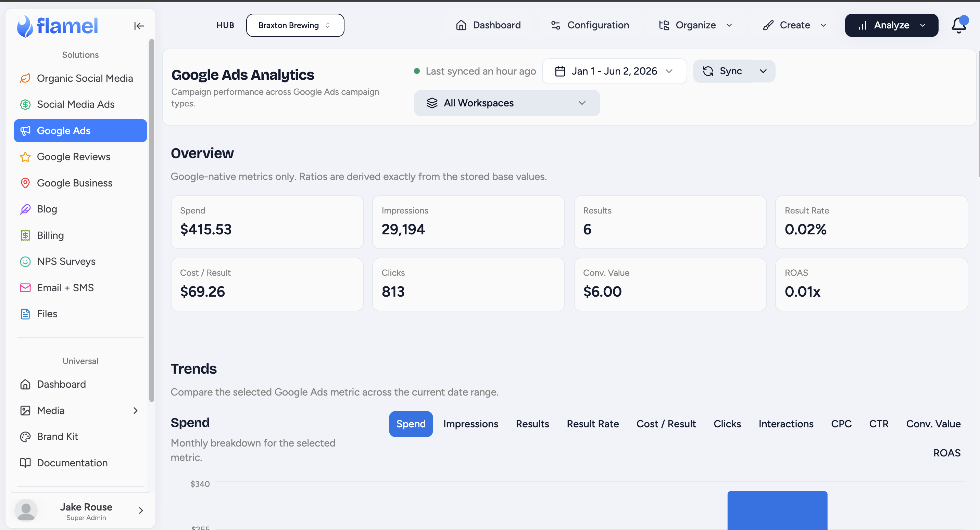Screen dimensions: 980x530
Task: Click the Organize tree icon
Action: (x=664, y=25)
